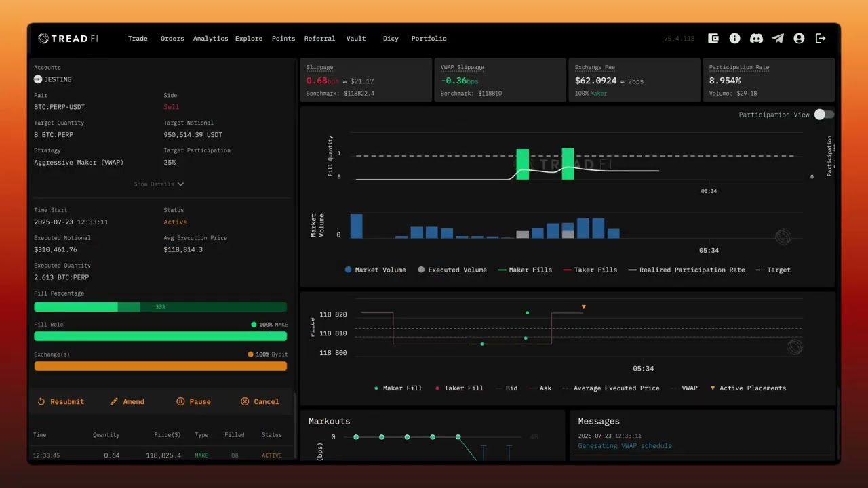The width and height of the screenshot is (868, 488).
Task: Click the info circle icon
Action: pos(734,39)
